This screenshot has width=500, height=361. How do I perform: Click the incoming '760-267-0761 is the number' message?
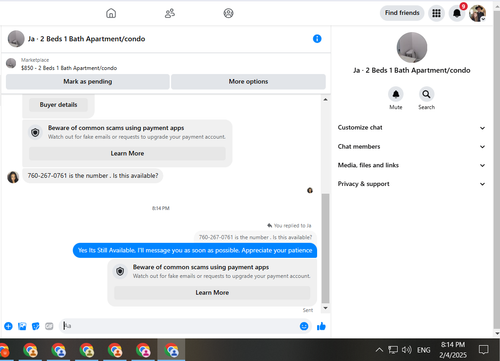click(93, 176)
